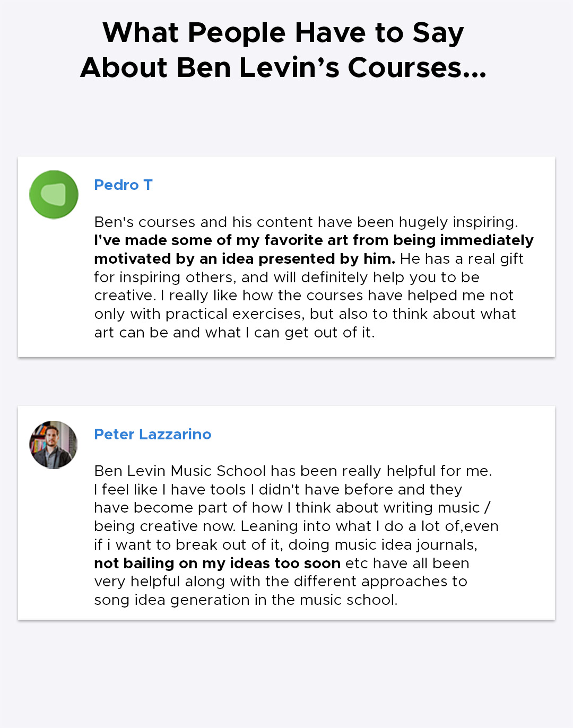573x728 pixels.
Task: Click the heading line "What People Have to Say"
Action: (x=283, y=32)
